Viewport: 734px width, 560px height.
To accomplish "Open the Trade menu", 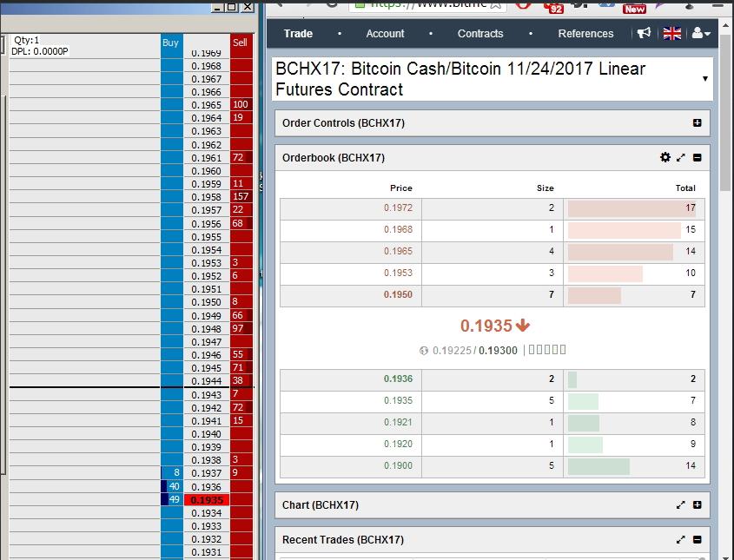I will click(298, 34).
